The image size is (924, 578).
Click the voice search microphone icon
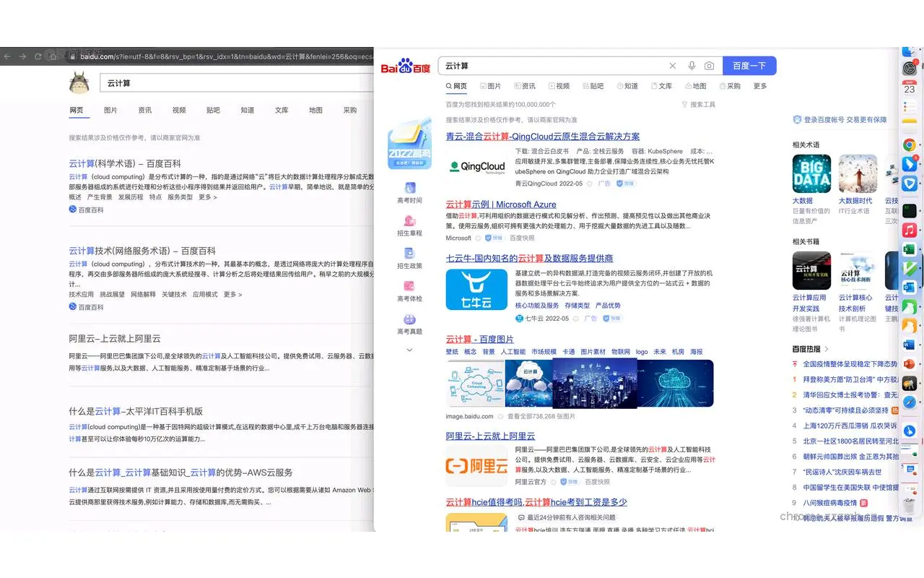(x=690, y=66)
